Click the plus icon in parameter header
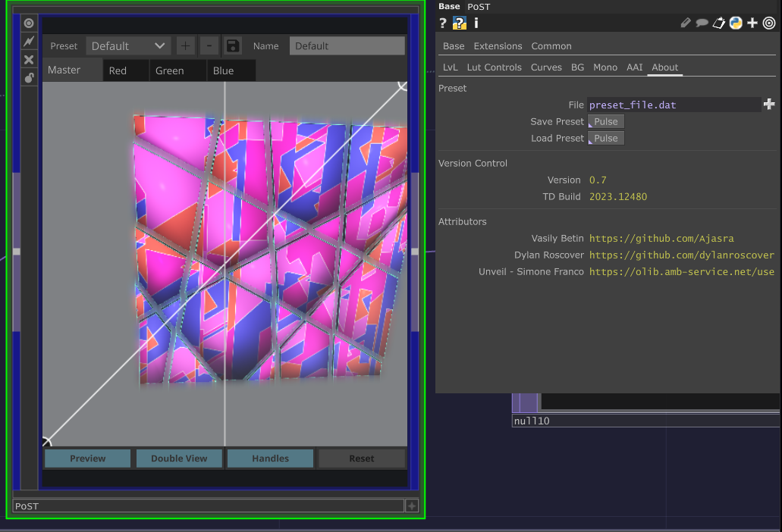This screenshot has height=532, width=782. click(x=752, y=23)
